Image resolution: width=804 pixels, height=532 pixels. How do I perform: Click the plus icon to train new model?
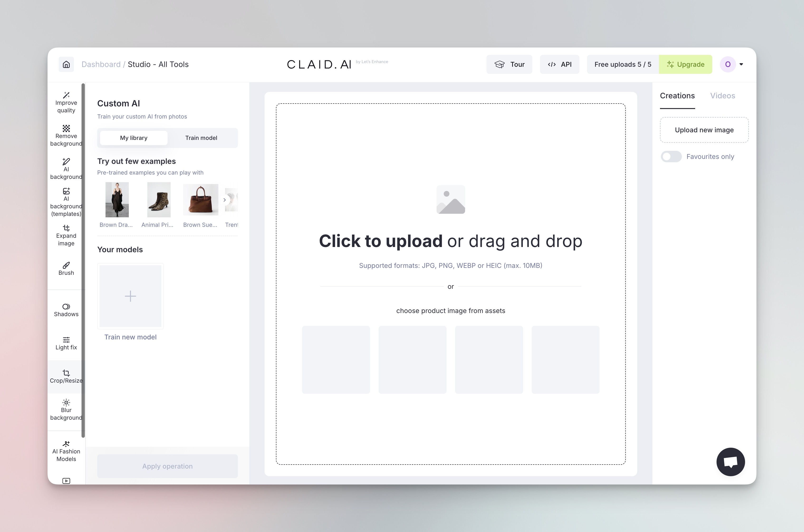pyautogui.click(x=130, y=296)
